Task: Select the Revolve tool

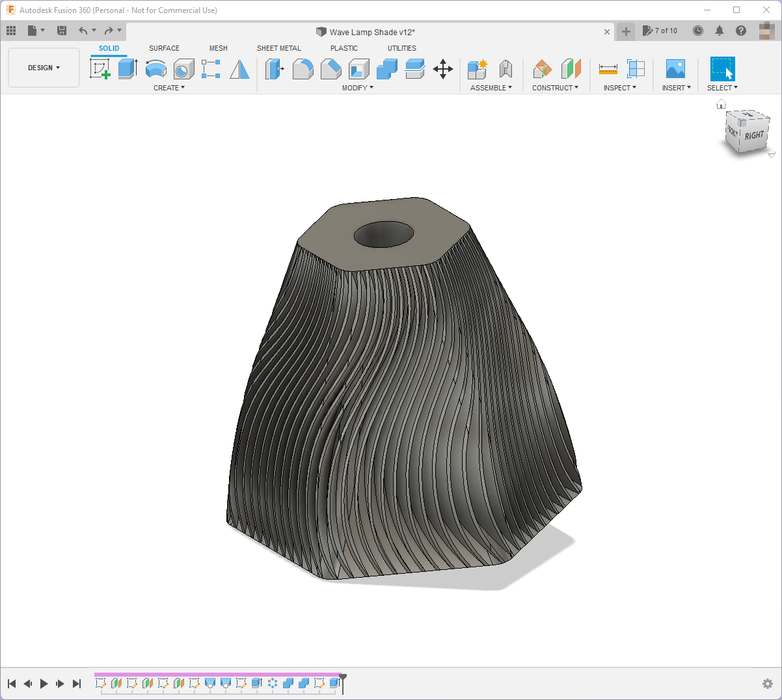Action: (155, 69)
